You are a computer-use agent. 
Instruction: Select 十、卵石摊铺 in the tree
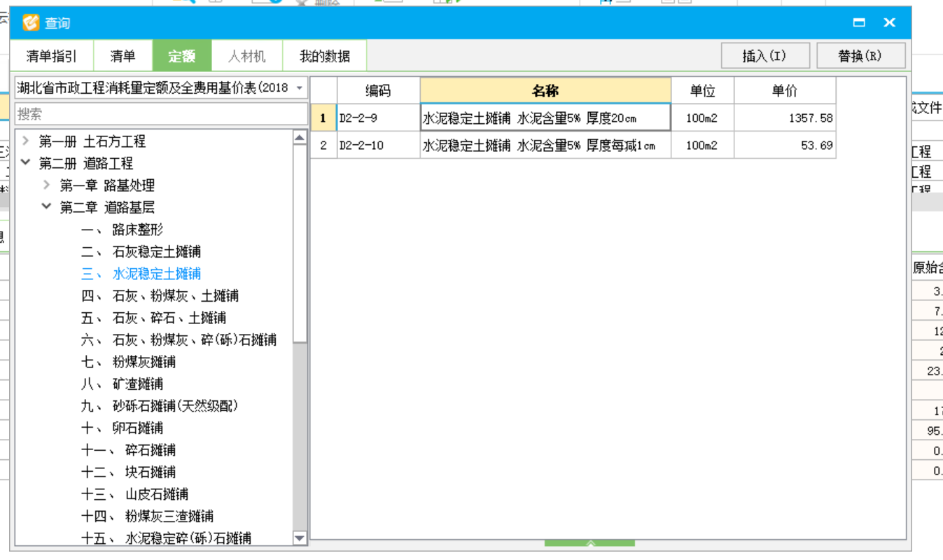coord(122,428)
